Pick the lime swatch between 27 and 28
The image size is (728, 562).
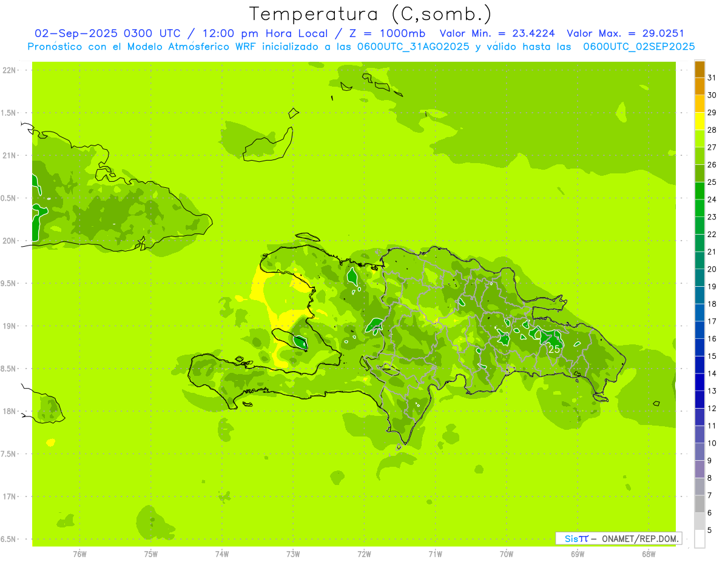coord(699,138)
